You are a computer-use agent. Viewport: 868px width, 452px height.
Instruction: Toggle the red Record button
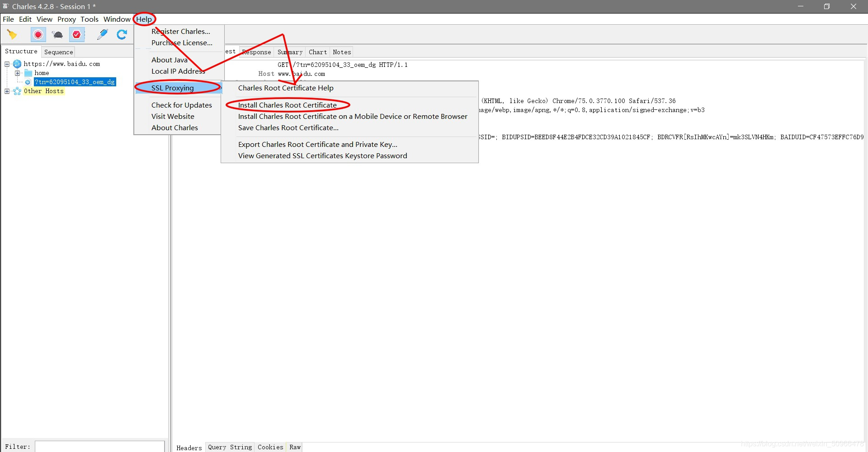coord(38,34)
